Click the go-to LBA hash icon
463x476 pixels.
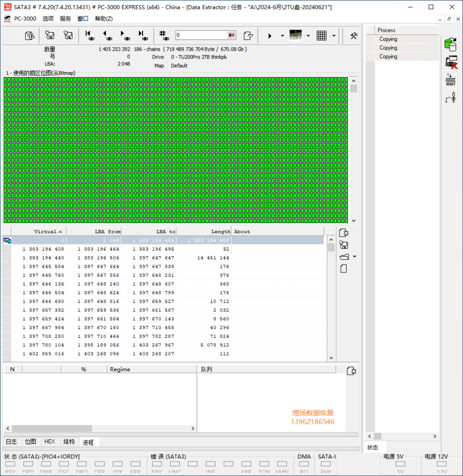(x=164, y=35)
